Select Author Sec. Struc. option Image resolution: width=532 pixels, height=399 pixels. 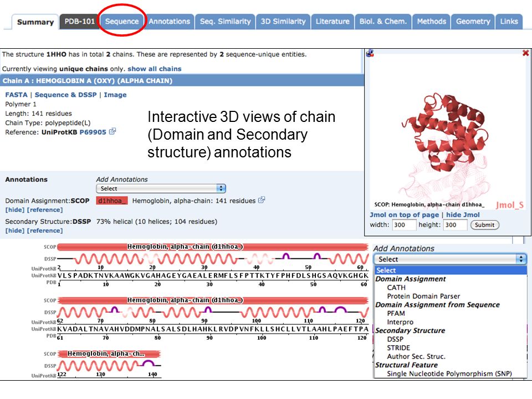pos(416,356)
